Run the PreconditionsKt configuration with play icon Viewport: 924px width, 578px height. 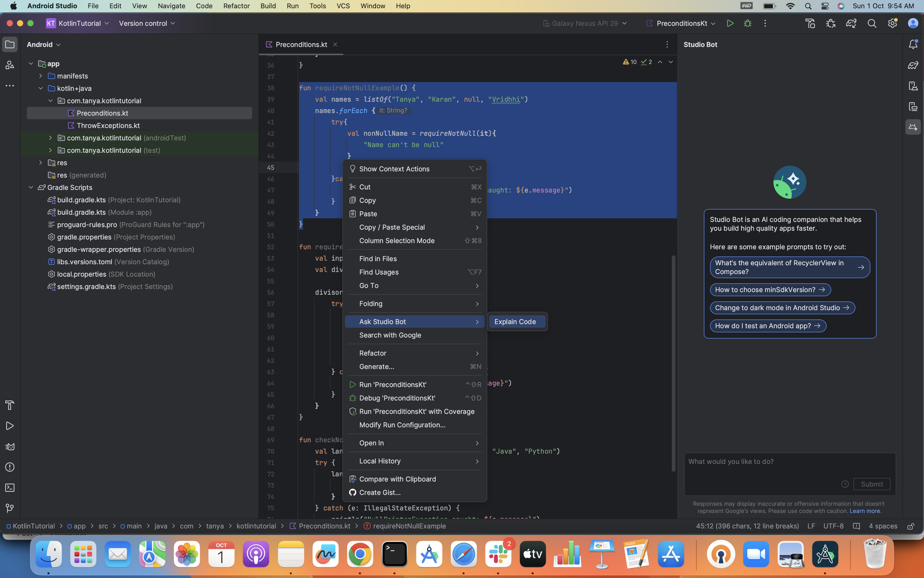pos(730,23)
